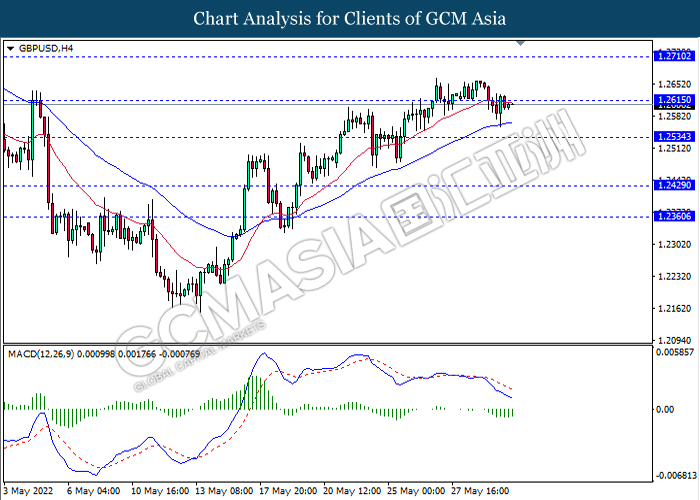The height and width of the screenshot is (500, 700).
Task: Click the GBPUSD,H4 chart title
Action: coord(46,48)
